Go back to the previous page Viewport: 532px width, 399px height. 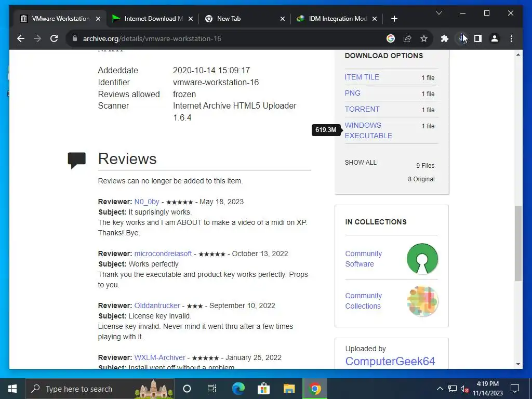(x=21, y=38)
